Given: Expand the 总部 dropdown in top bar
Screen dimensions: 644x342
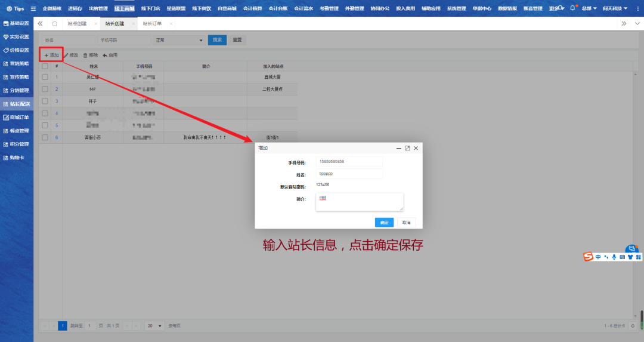Looking at the screenshot, I should (589, 8).
